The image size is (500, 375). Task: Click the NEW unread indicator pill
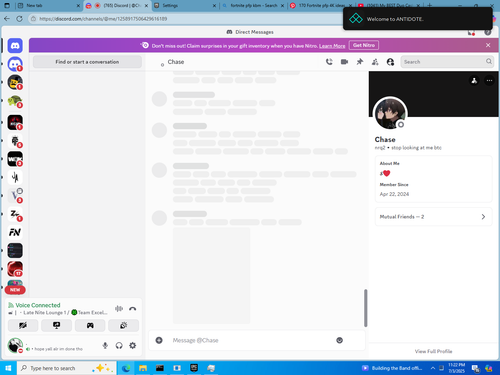(x=15, y=290)
